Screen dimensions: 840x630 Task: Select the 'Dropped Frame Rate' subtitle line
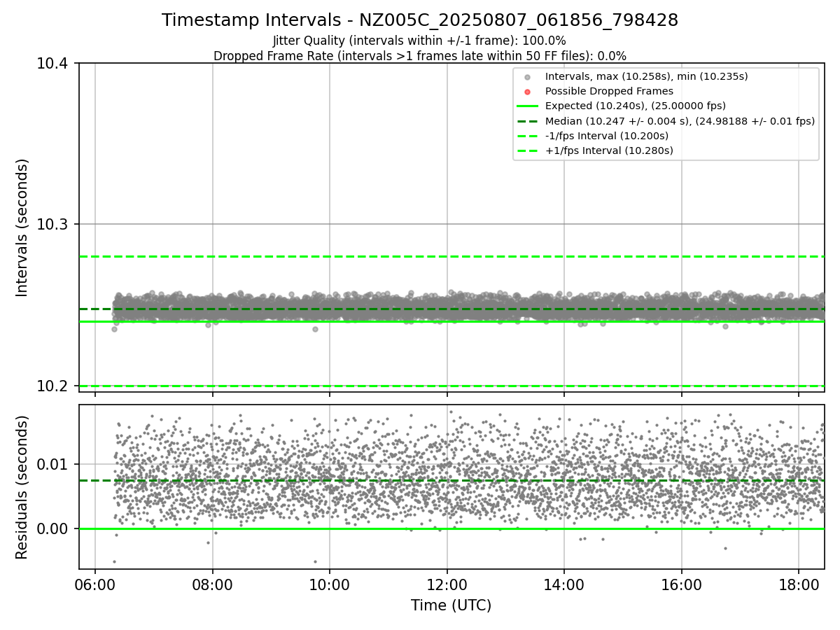[420, 56]
